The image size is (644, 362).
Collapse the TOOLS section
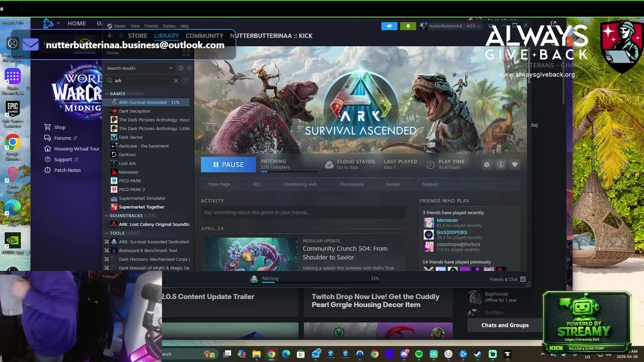[107, 233]
